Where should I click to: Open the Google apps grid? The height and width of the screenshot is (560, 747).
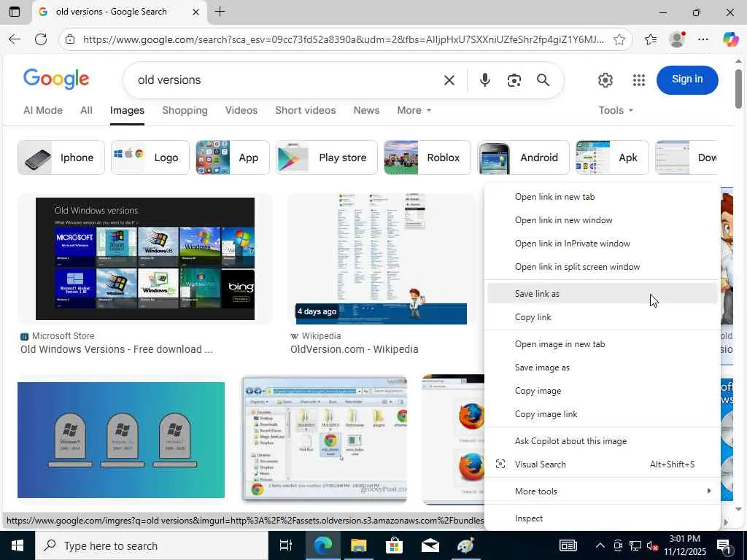639,80
